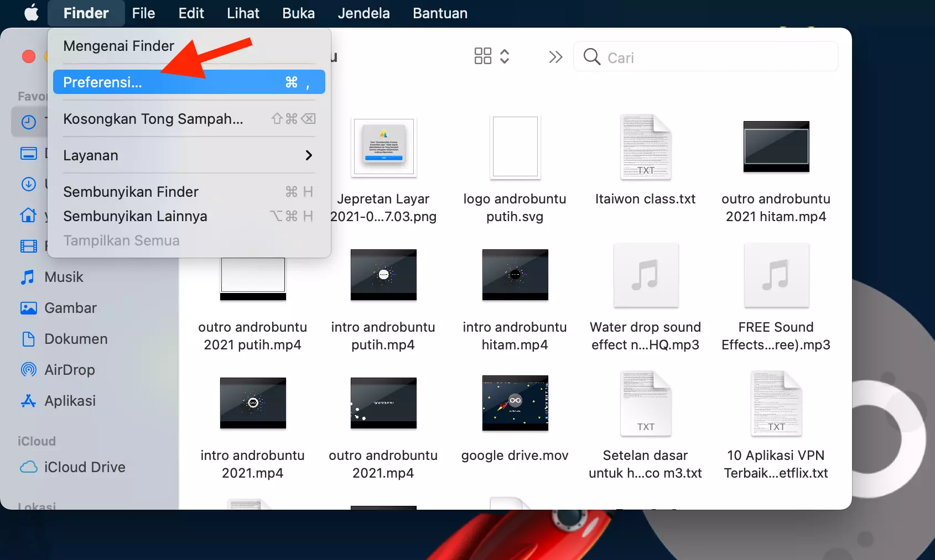The image size is (935, 560).
Task: Open the google drive.mov thumbnail
Action: tap(515, 403)
